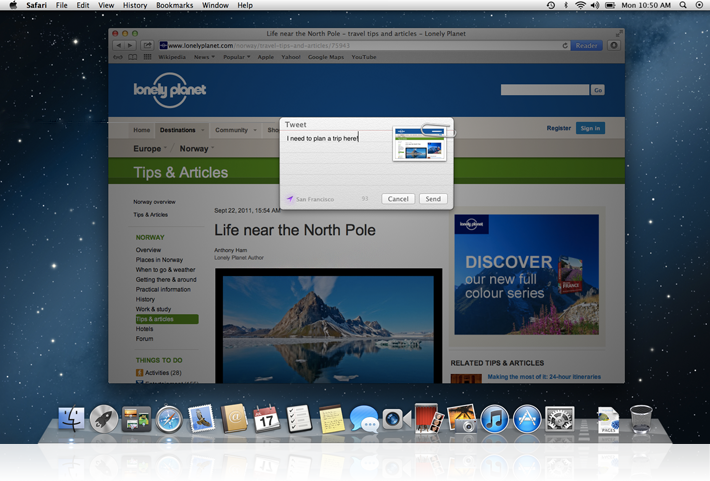Show bookmarks via open-book icon
The width and height of the screenshot is (710, 481).
[133, 57]
